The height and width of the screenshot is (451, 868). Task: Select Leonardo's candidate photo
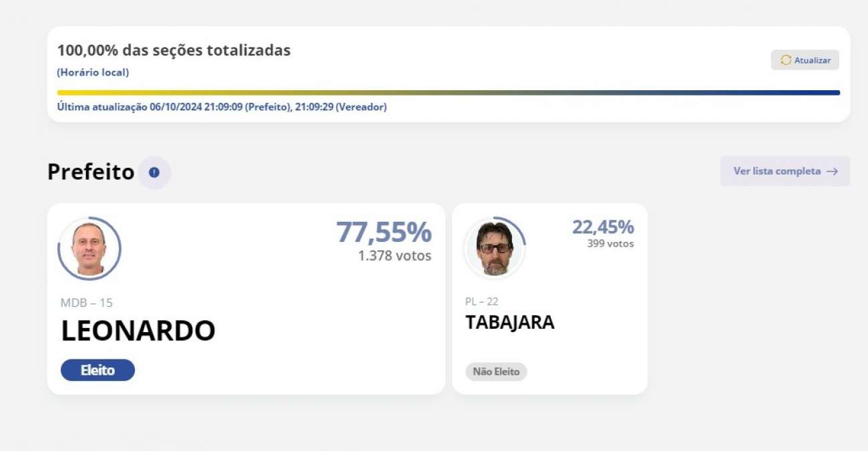click(89, 249)
